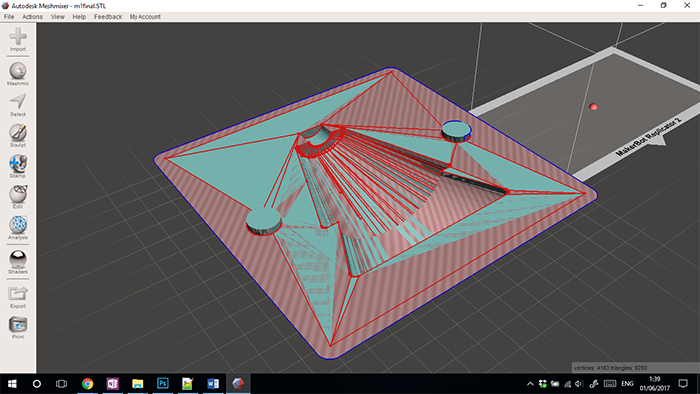Choose the Sculpt tool
700x394 pixels.
[x=18, y=133]
